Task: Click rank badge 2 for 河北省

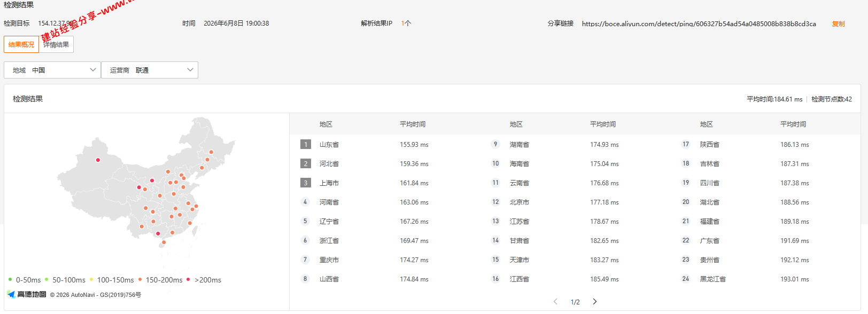Action: click(x=306, y=163)
